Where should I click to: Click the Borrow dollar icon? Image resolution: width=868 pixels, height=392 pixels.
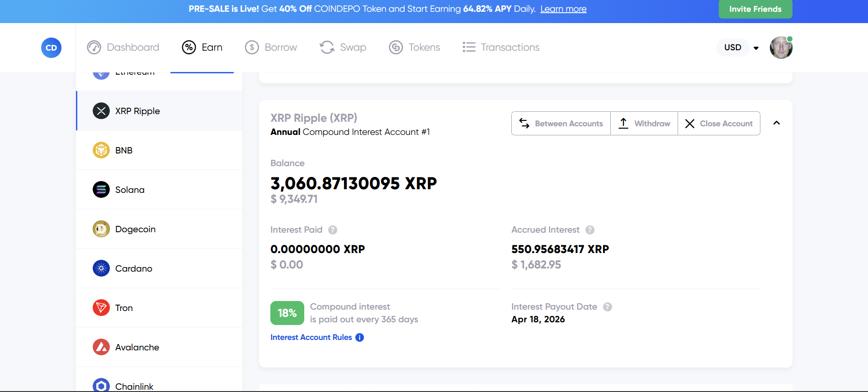[252, 47]
